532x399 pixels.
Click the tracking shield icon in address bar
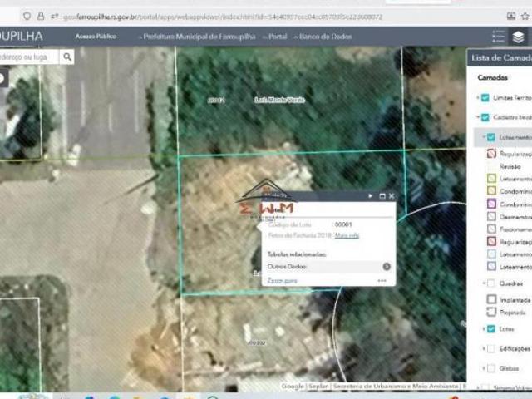27,16
